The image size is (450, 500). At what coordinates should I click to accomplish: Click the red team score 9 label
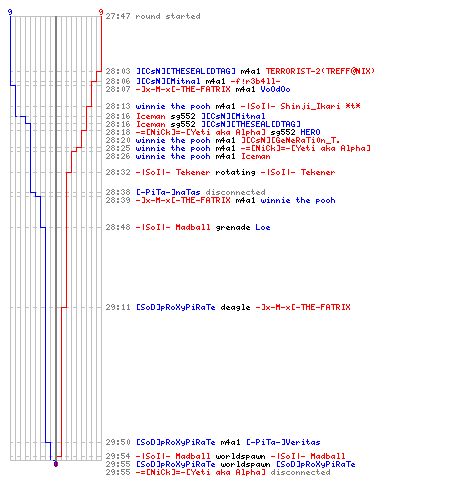point(101,12)
